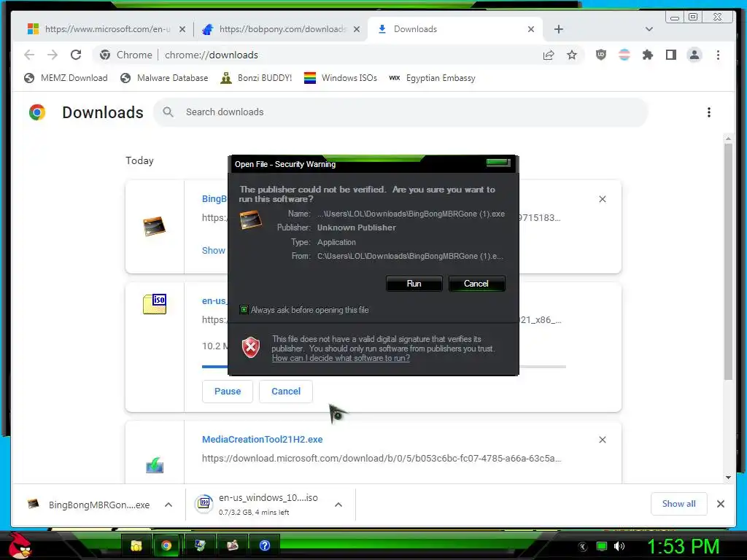Click the Show link under BingBong download
The height and width of the screenshot is (560, 747).
pyautogui.click(x=214, y=251)
